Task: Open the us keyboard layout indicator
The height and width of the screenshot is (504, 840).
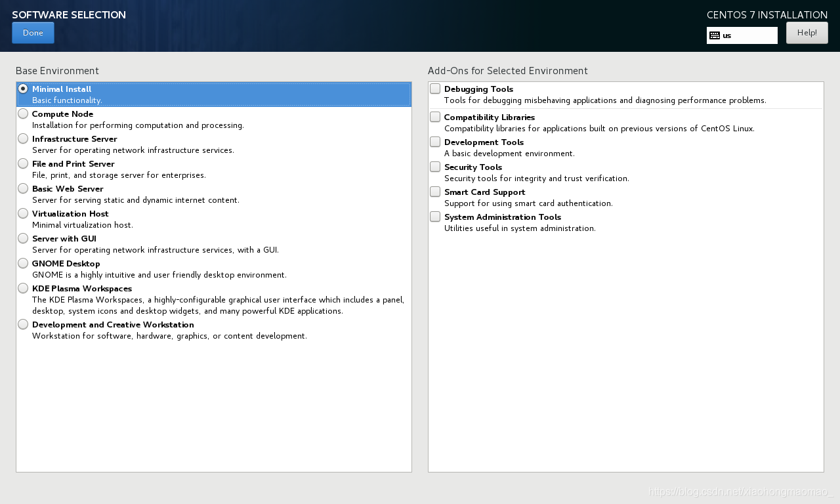Action: click(x=742, y=35)
